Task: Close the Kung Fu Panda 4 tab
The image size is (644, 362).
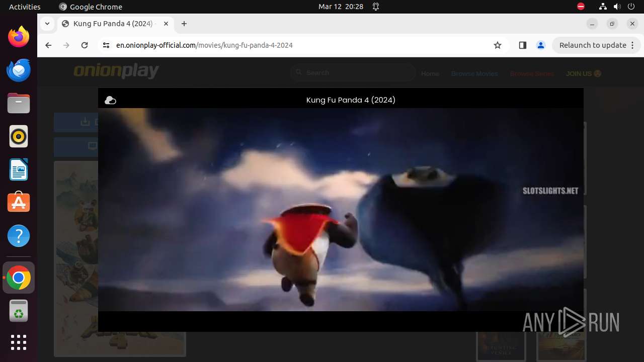Action: [166, 24]
